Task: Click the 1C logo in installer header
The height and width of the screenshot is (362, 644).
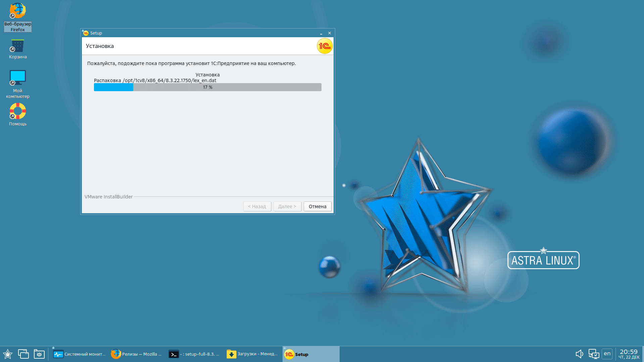Action: (x=325, y=46)
